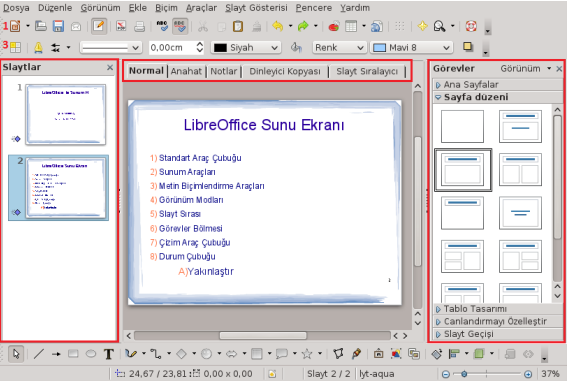The image size is (570, 382).
Task: Open the Siyah line color dropdown
Action: [x=246, y=48]
